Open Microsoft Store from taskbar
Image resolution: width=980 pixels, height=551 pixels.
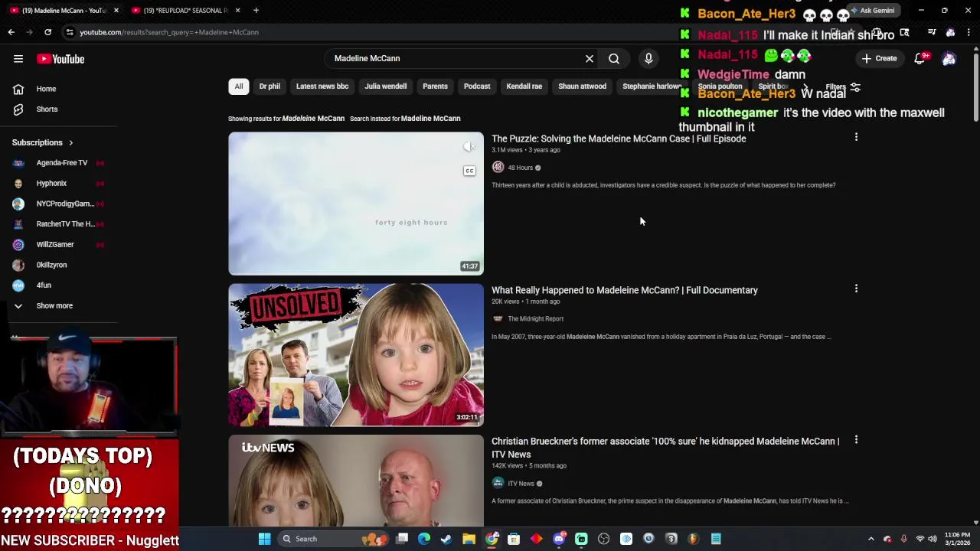pyautogui.click(x=514, y=539)
